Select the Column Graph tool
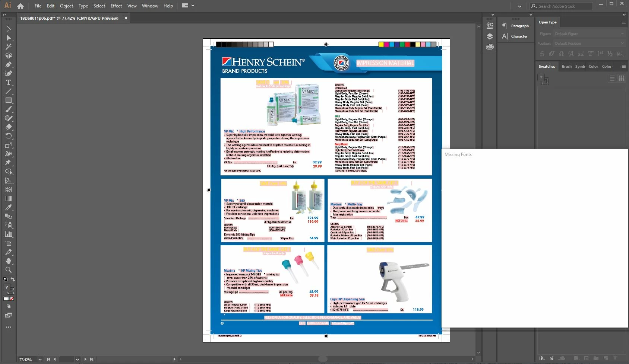This screenshot has height=364, width=629. (9, 234)
